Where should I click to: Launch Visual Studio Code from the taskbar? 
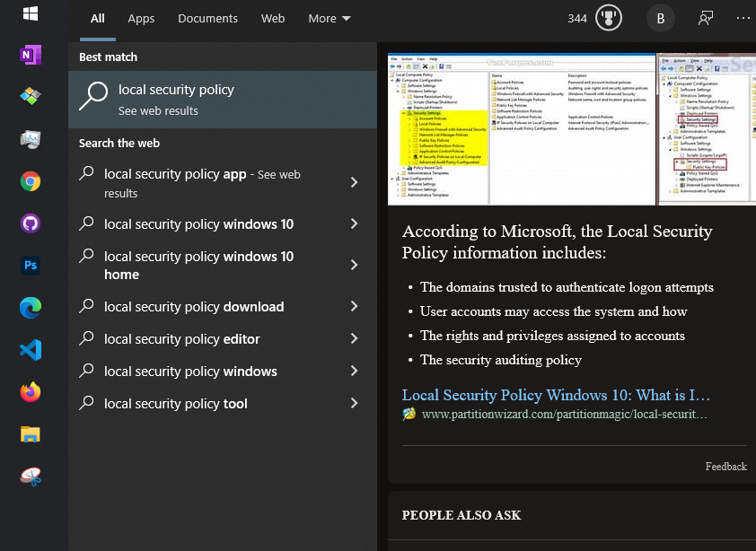(31, 350)
